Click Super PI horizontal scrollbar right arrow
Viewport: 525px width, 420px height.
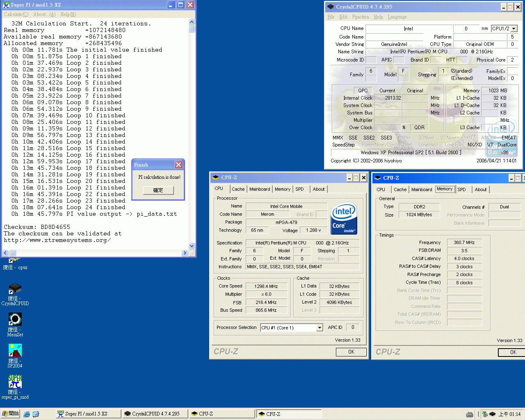pyautogui.click(x=185, y=253)
